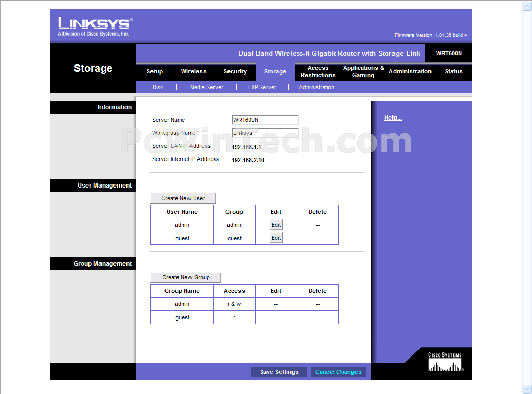Open Applications & Gaming tab

(363, 72)
